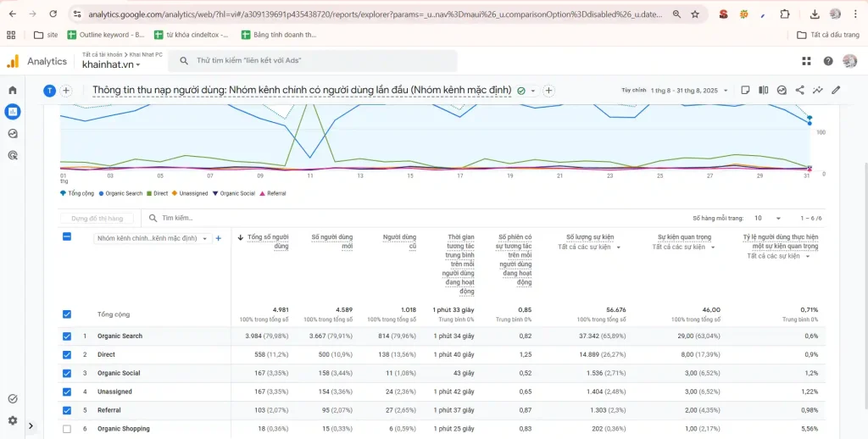Click the add comparison plus next to T

tap(66, 90)
